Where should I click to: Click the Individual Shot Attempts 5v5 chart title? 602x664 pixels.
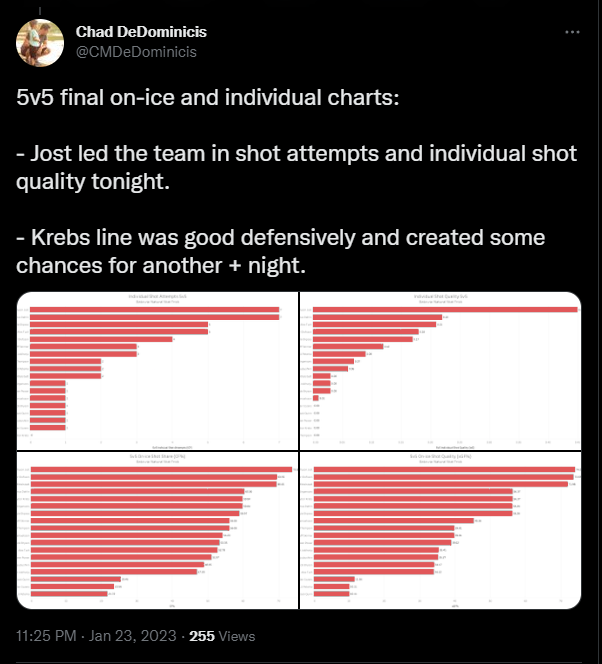(x=157, y=296)
